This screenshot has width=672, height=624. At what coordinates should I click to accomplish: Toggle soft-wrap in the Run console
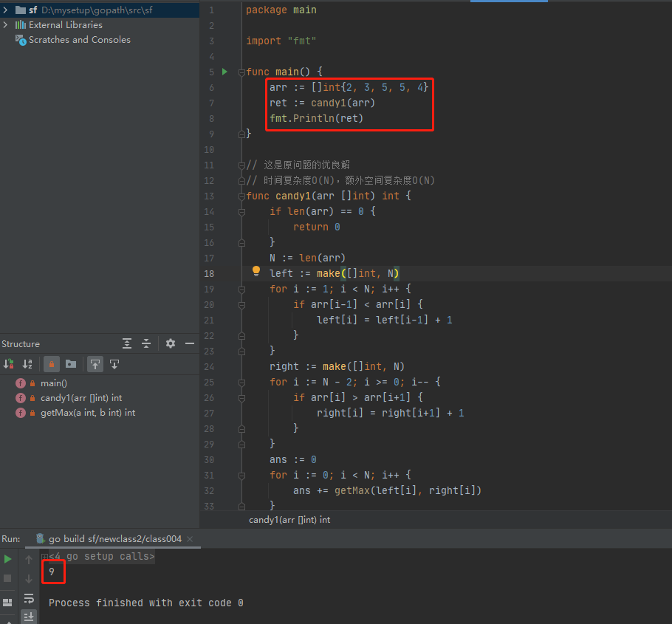click(x=29, y=598)
